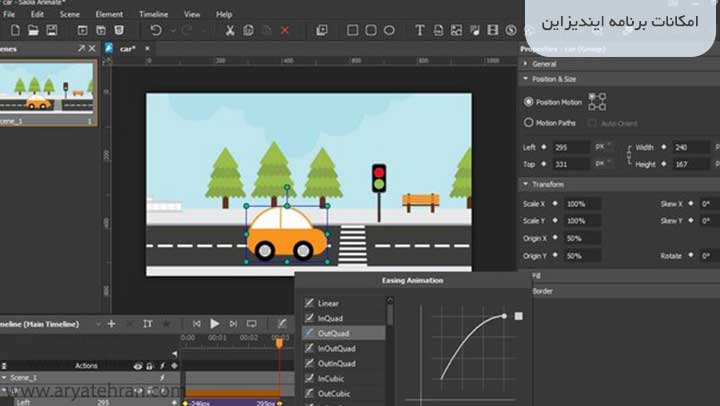Choose InOutQuad easing option
The image size is (720, 406).
click(334, 348)
